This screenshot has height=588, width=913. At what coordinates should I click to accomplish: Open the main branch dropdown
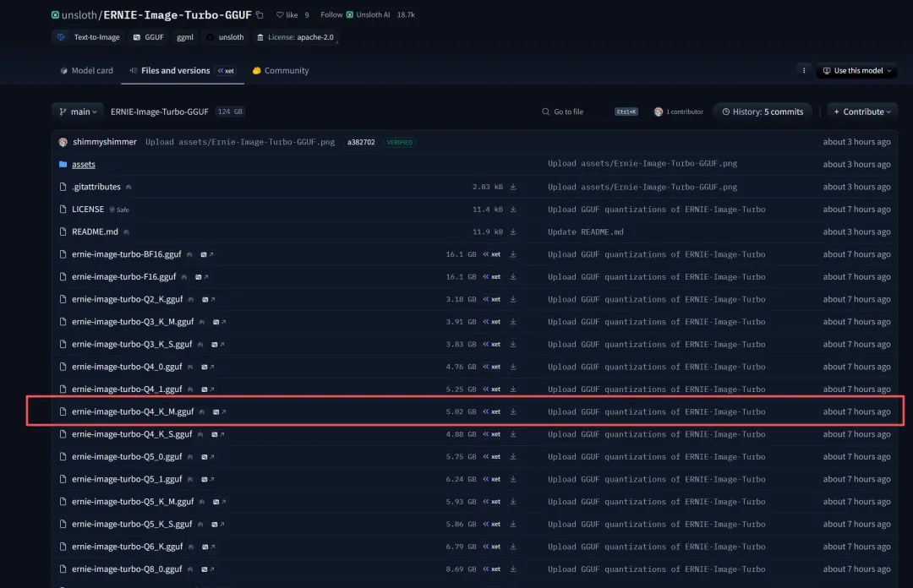pyautogui.click(x=78, y=112)
